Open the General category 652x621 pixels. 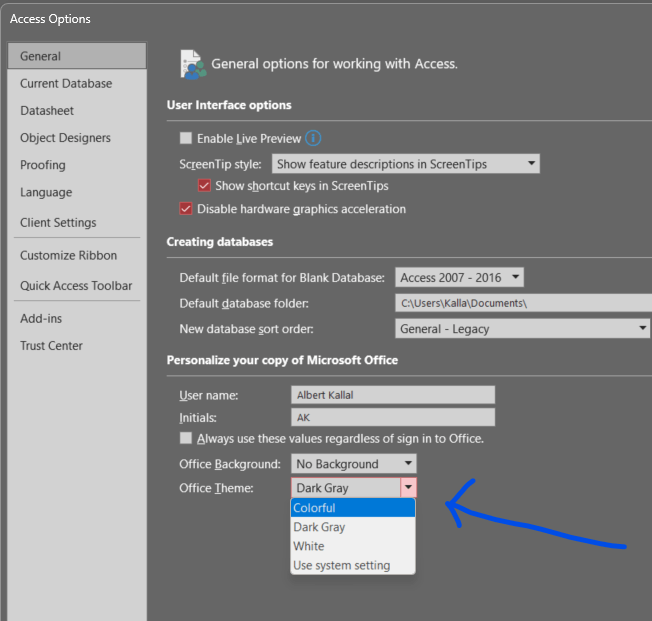pos(77,56)
